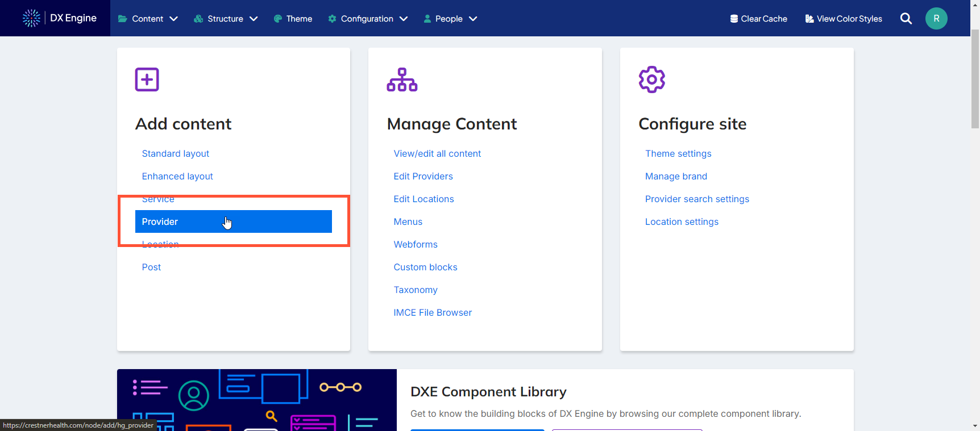Open Webforms management
The width and height of the screenshot is (980, 431).
[x=416, y=244]
